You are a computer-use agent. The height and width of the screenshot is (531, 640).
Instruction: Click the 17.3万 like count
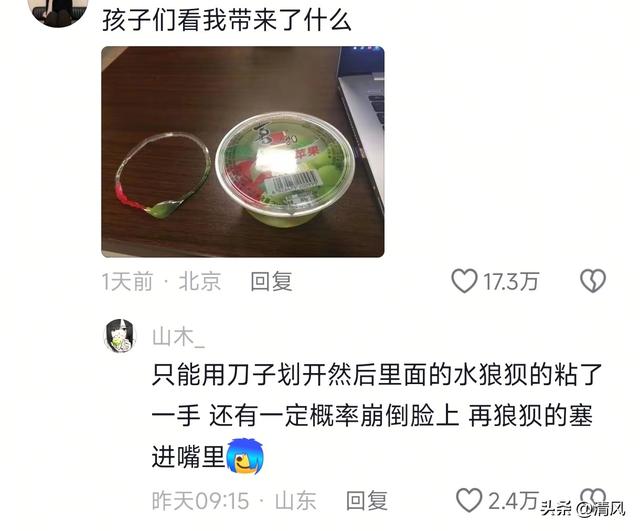click(511, 282)
